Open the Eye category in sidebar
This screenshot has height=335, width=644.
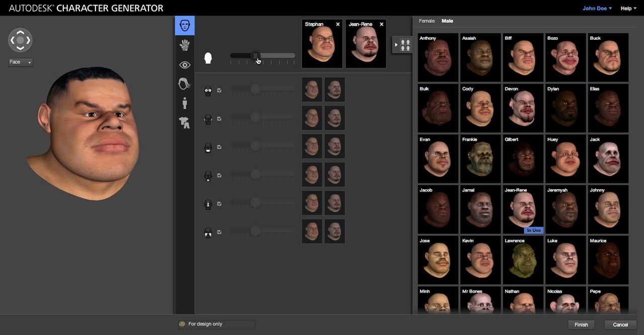(185, 65)
